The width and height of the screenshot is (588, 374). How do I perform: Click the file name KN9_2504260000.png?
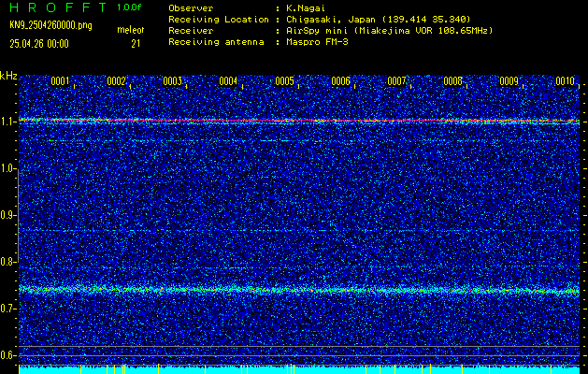[x=50, y=26]
